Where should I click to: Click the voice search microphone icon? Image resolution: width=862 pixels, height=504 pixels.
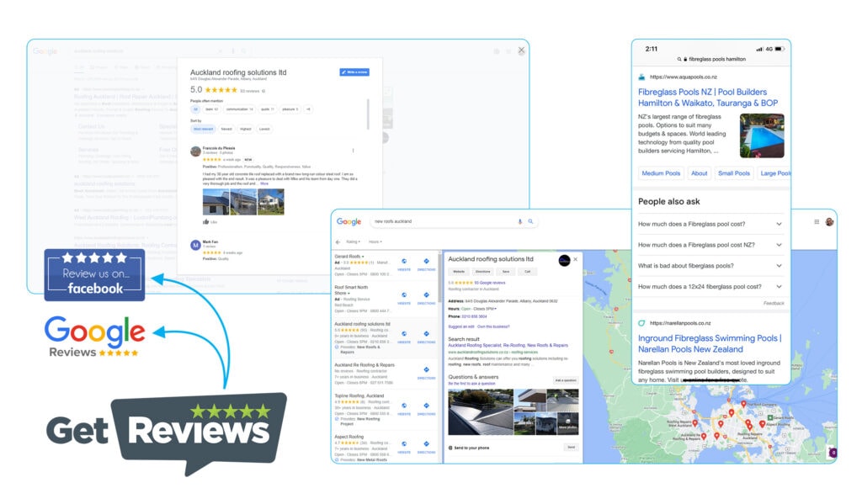(519, 221)
